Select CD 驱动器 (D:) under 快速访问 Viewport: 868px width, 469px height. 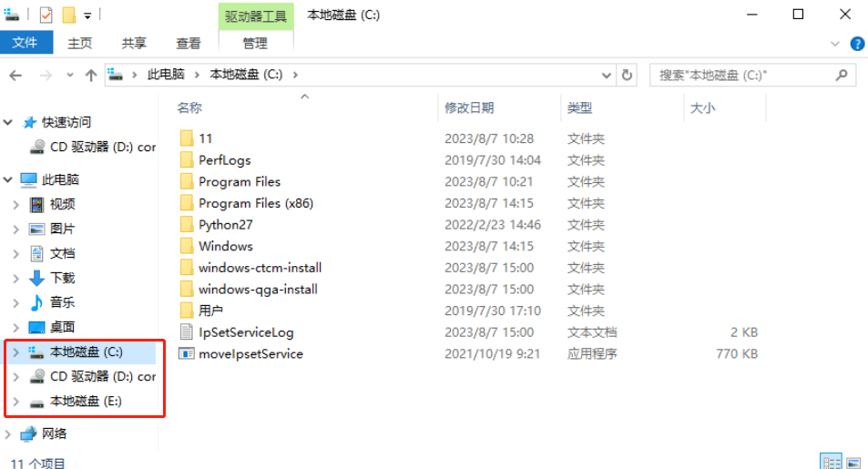tap(102, 147)
